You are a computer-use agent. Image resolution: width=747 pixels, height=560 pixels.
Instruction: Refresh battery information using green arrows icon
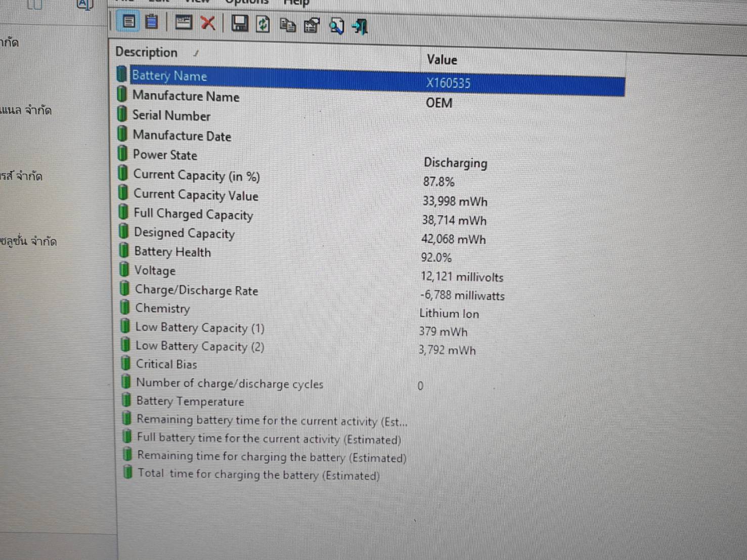(x=262, y=24)
